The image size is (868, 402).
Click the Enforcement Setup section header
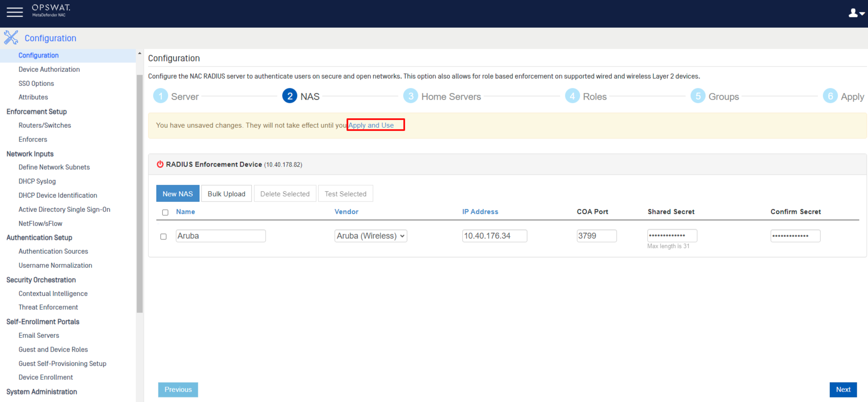36,112
